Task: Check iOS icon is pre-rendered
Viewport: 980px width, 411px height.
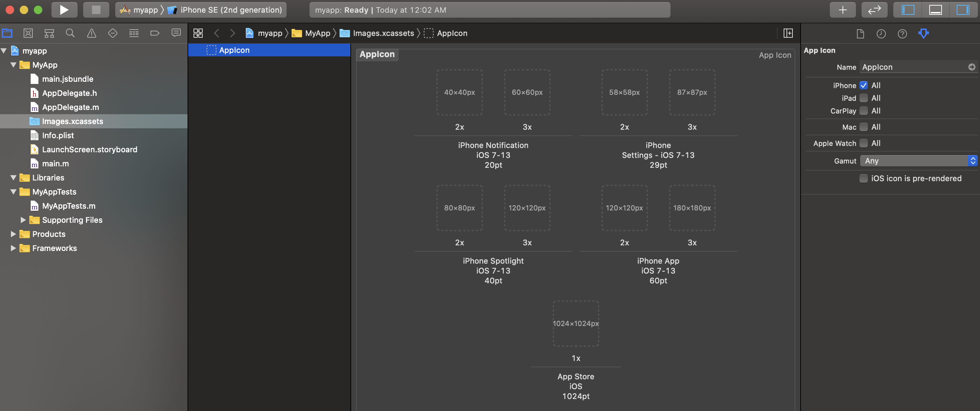Action: pyautogui.click(x=864, y=178)
